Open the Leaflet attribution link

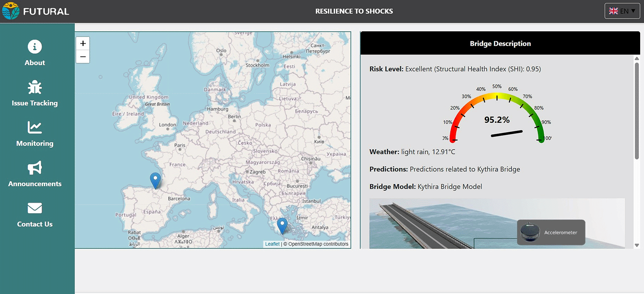click(272, 244)
